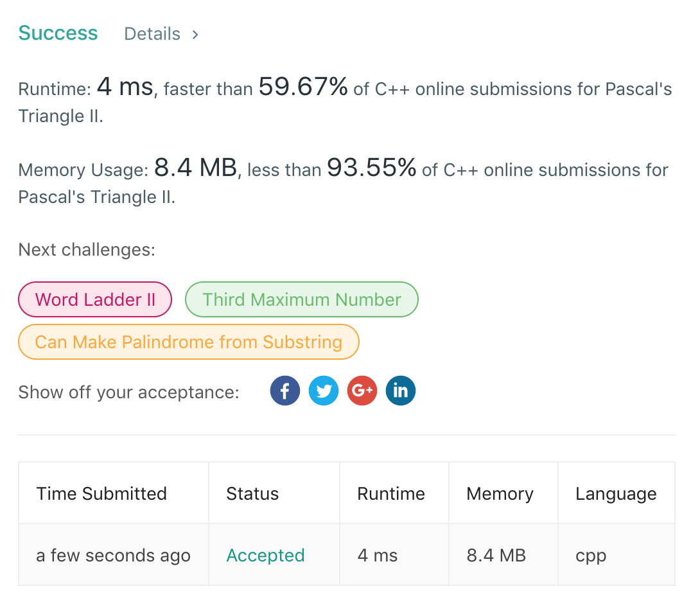This screenshot has width=700, height=609.
Task: Click the green Success heading
Action: 58,33
